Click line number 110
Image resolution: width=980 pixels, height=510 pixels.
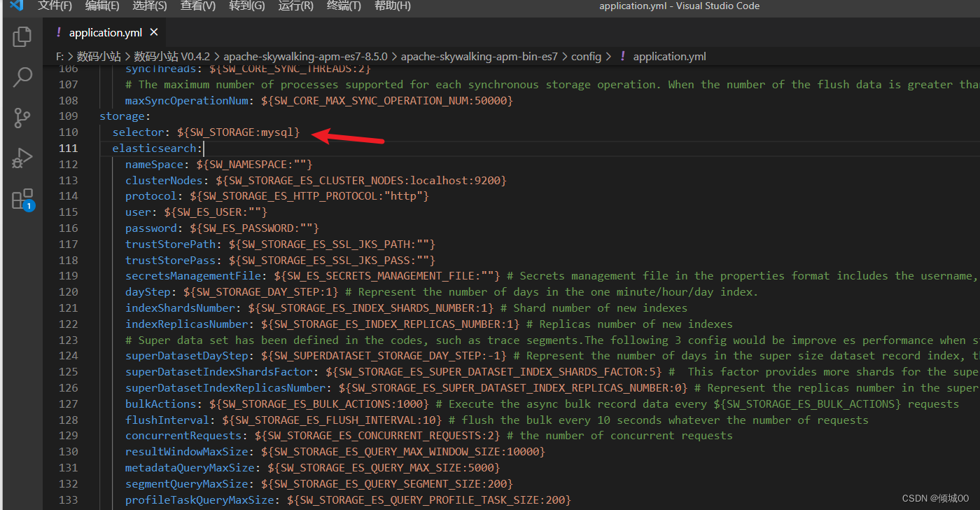[x=69, y=132]
